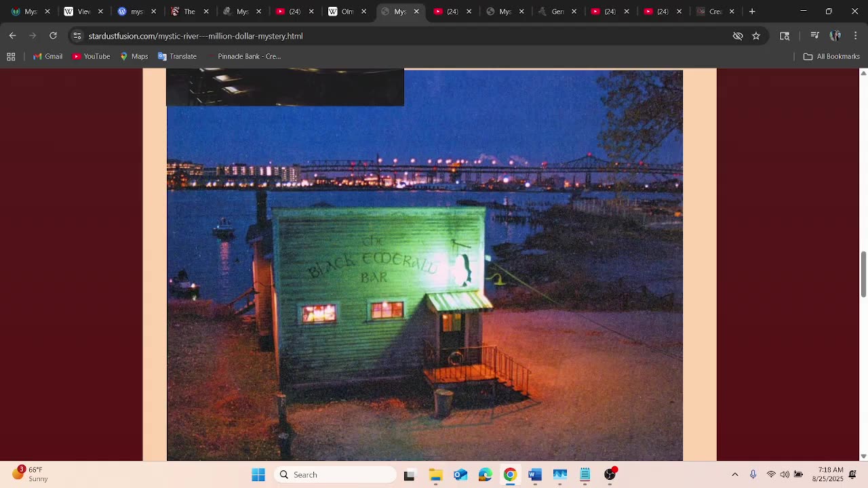Open Photos app from taskbar
The width and height of the screenshot is (868, 488).
[x=560, y=474]
